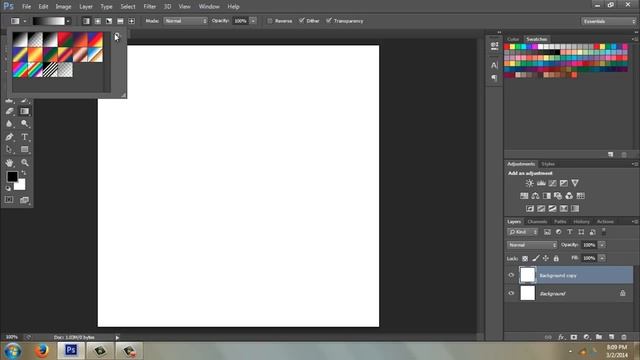Uncheck the Dither checkbox
Image resolution: width=640 pixels, height=360 pixels.
(302, 20)
